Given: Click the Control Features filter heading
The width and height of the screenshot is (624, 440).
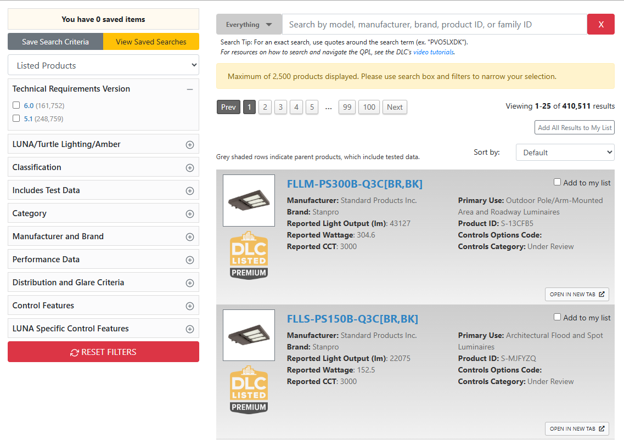Looking at the screenshot, I should (43, 306).
